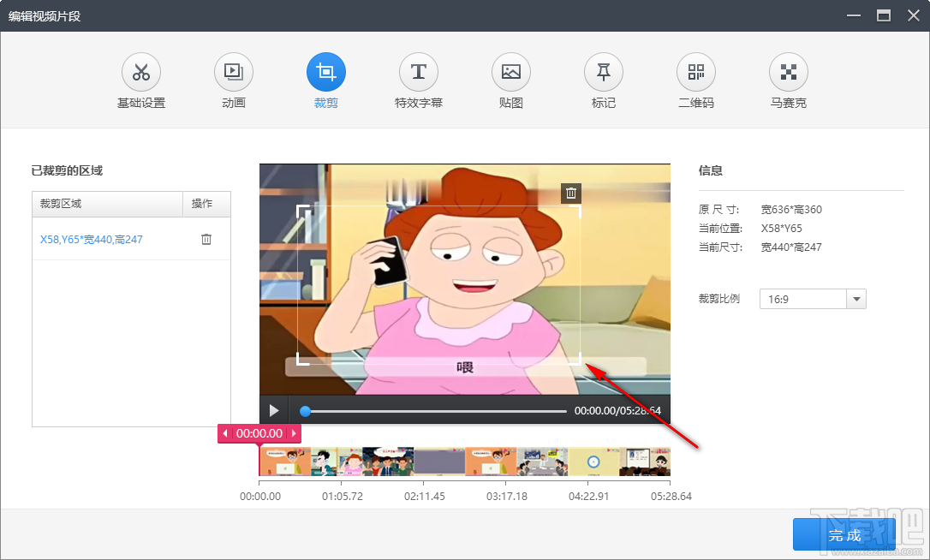The height and width of the screenshot is (560, 930).
Task: Open the 裁剪比例 aspect ratio dropdown
Action: [x=812, y=299]
